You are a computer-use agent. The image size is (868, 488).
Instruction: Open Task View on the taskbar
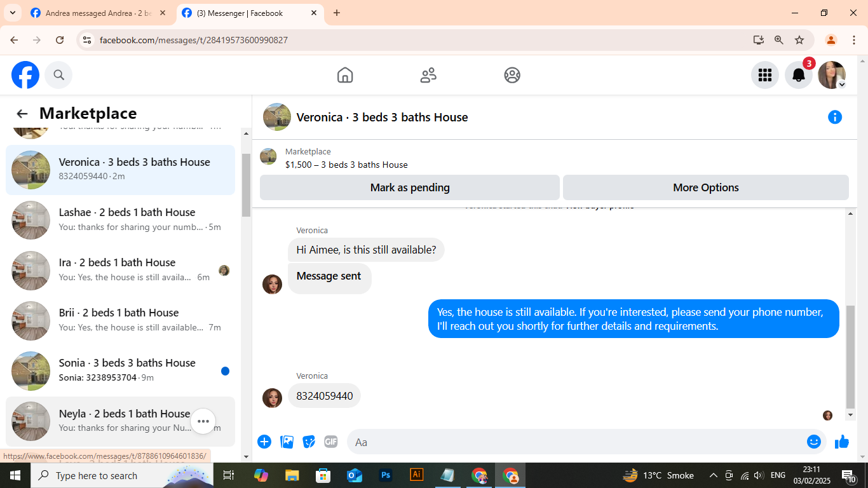click(229, 475)
